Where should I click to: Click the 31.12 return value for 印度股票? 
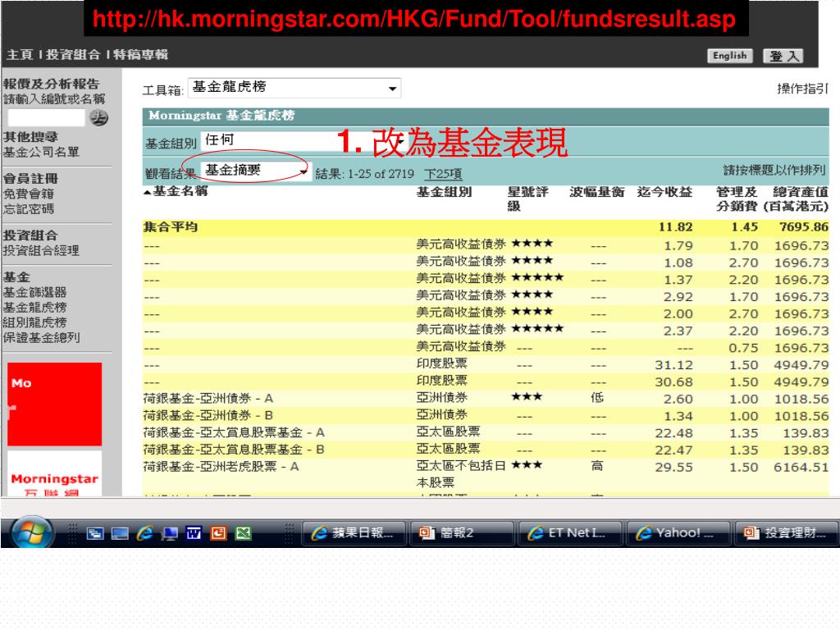click(674, 365)
